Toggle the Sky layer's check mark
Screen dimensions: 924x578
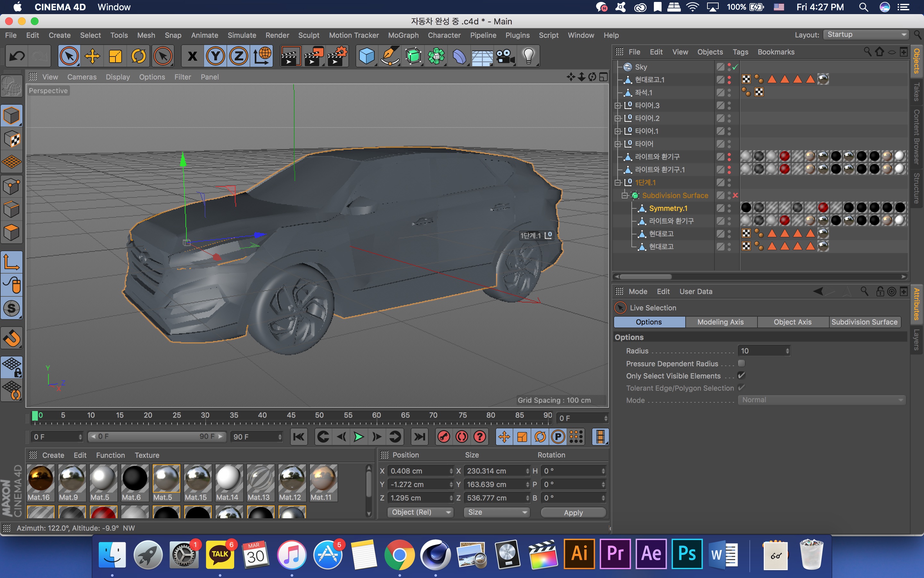coord(735,67)
